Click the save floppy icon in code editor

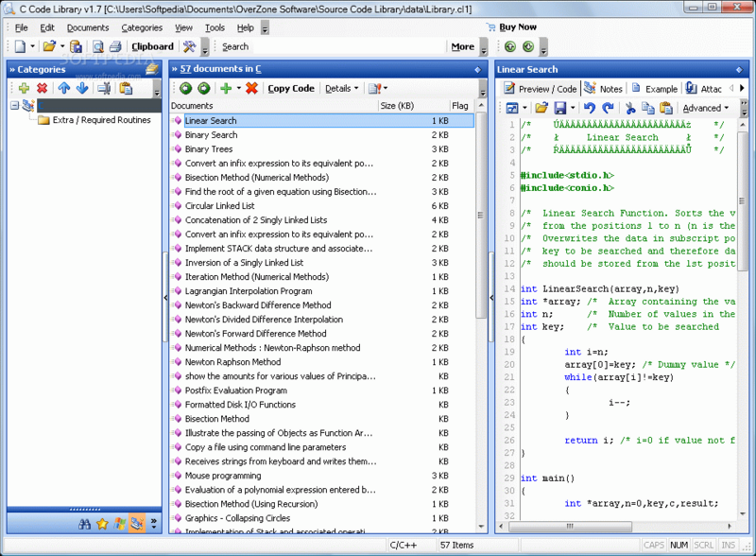point(559,108)
